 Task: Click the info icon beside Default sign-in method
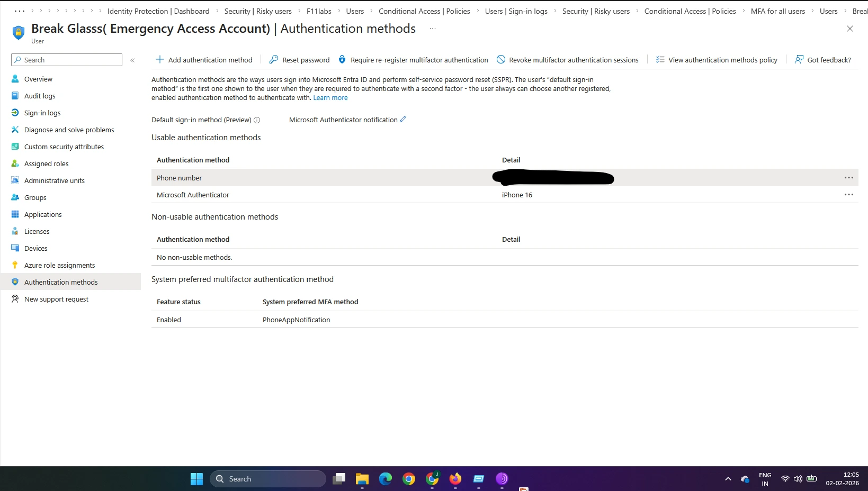coord(257,120)
